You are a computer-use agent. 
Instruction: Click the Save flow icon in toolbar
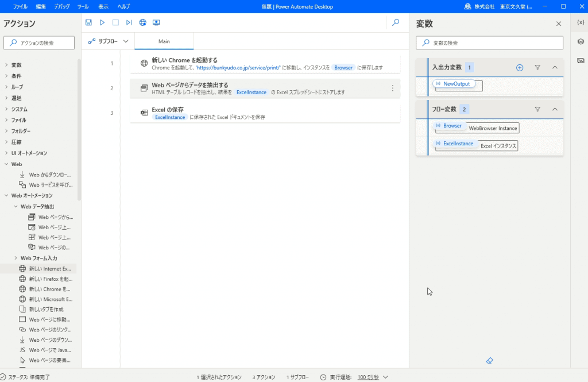88,22
